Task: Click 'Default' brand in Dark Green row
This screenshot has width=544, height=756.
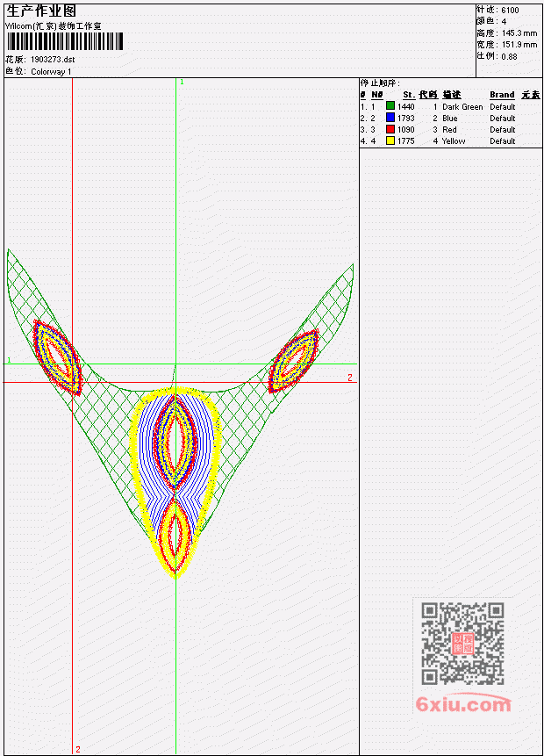Action: tap(503, 107)
